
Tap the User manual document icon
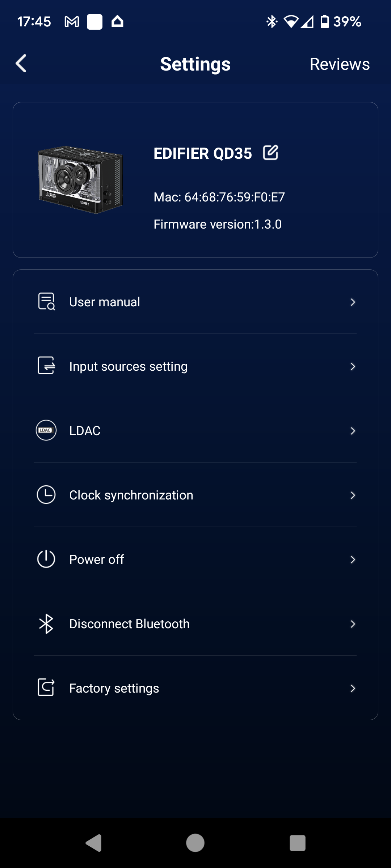[46, 302]
